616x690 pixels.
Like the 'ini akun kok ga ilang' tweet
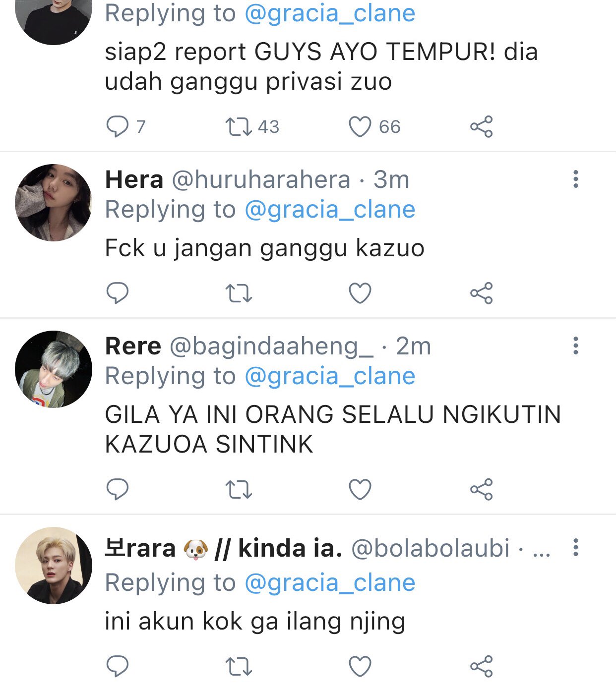[x=360, y=666]
